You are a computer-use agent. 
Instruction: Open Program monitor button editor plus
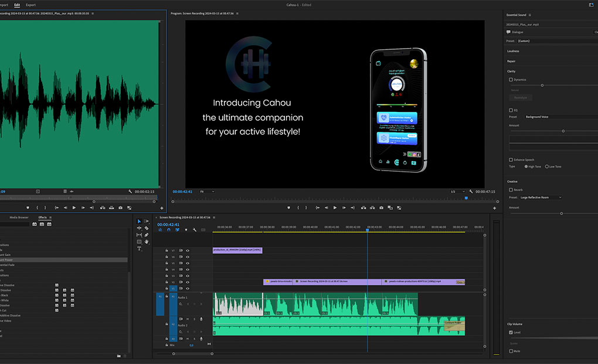(x=494, y=208)
